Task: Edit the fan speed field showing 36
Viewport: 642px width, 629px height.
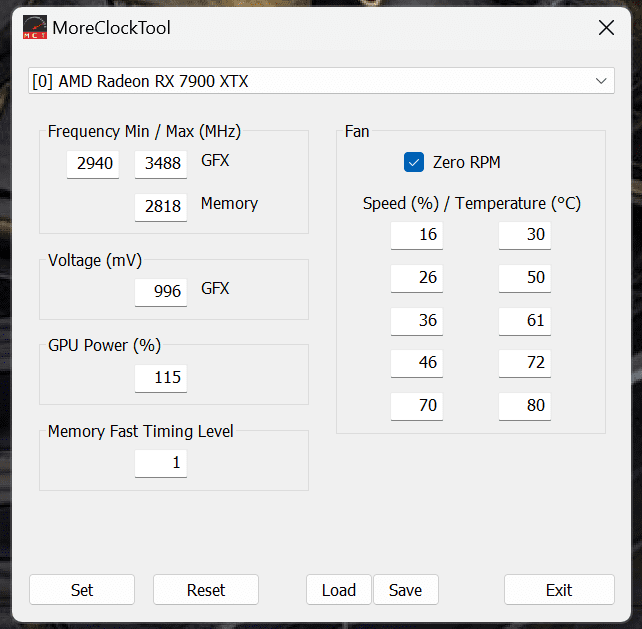Action: pyautogui.click(x=417, y=321)
